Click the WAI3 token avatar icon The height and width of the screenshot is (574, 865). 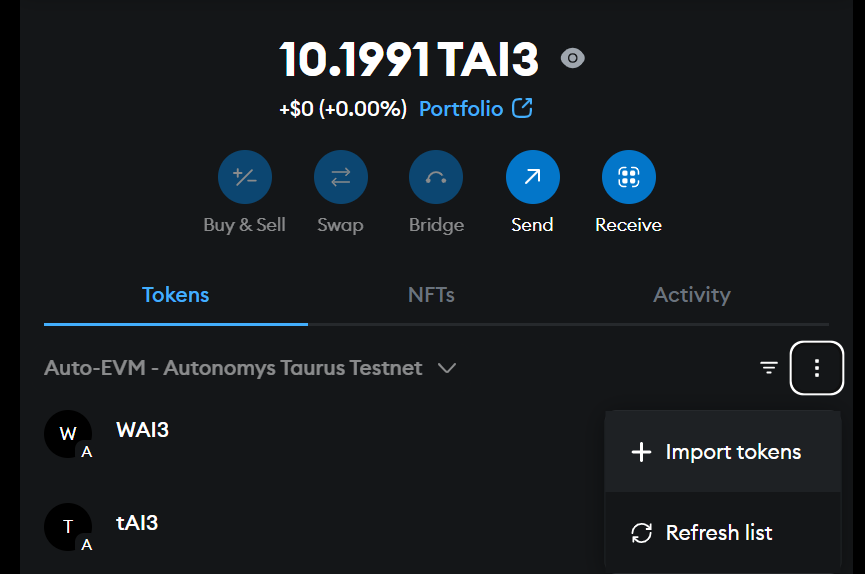click(x=68, y=434)
